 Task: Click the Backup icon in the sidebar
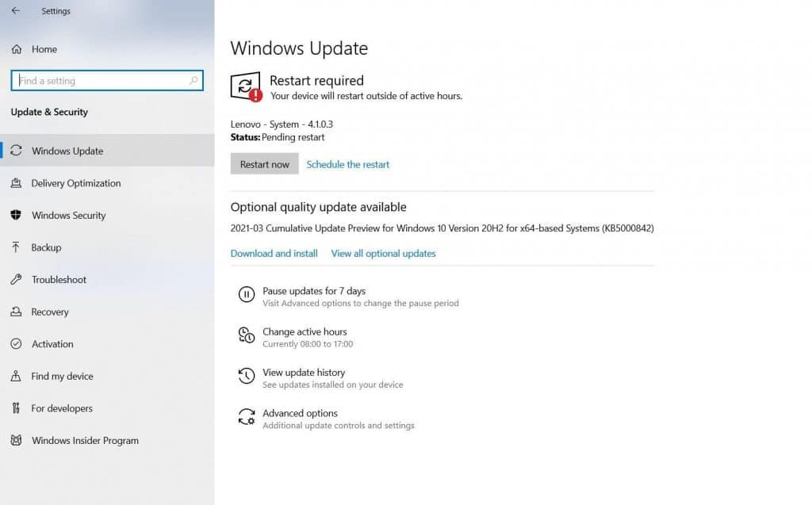point(16,247)
